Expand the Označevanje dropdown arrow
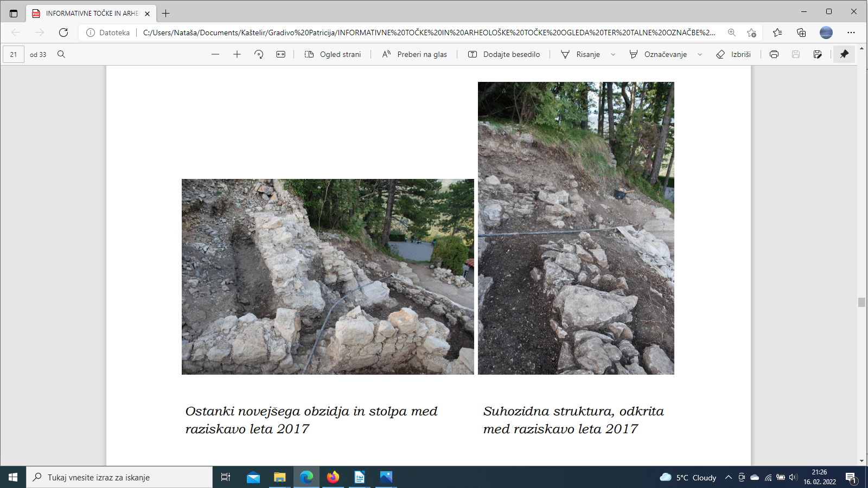 coord(700,54)
